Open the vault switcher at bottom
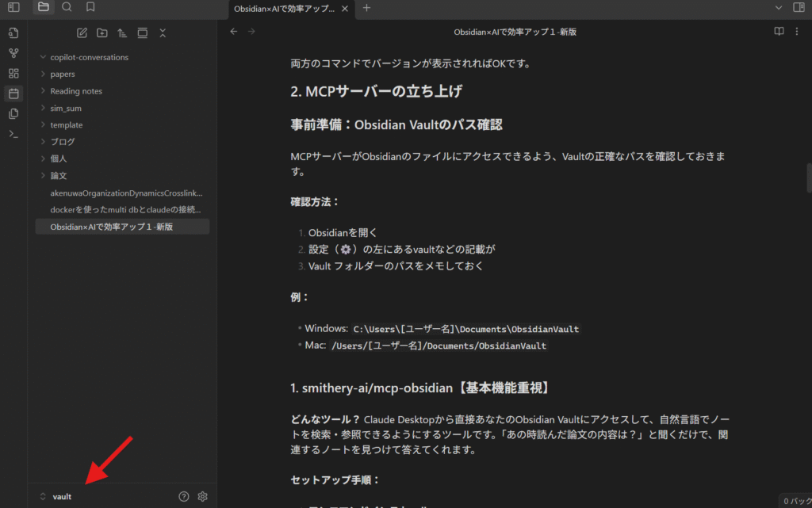 (56, 497)
